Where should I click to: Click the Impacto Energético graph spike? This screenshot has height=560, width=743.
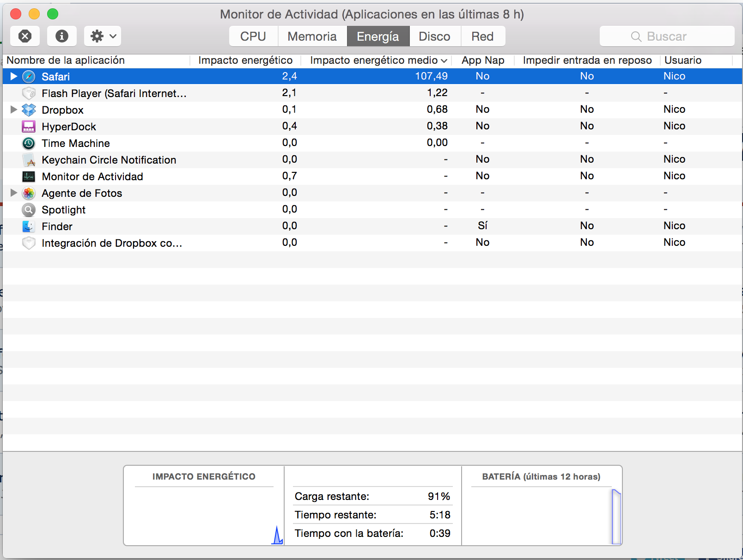tap(277, 535)
